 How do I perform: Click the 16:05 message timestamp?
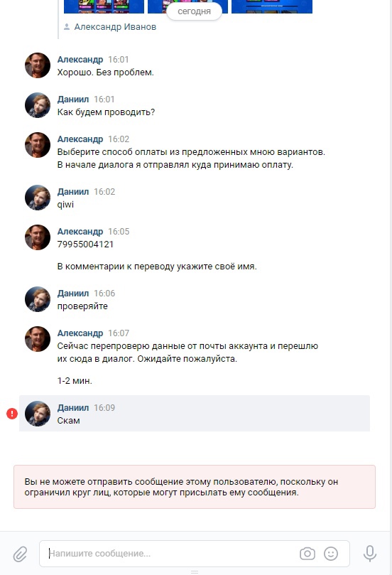tap(119, 232)
